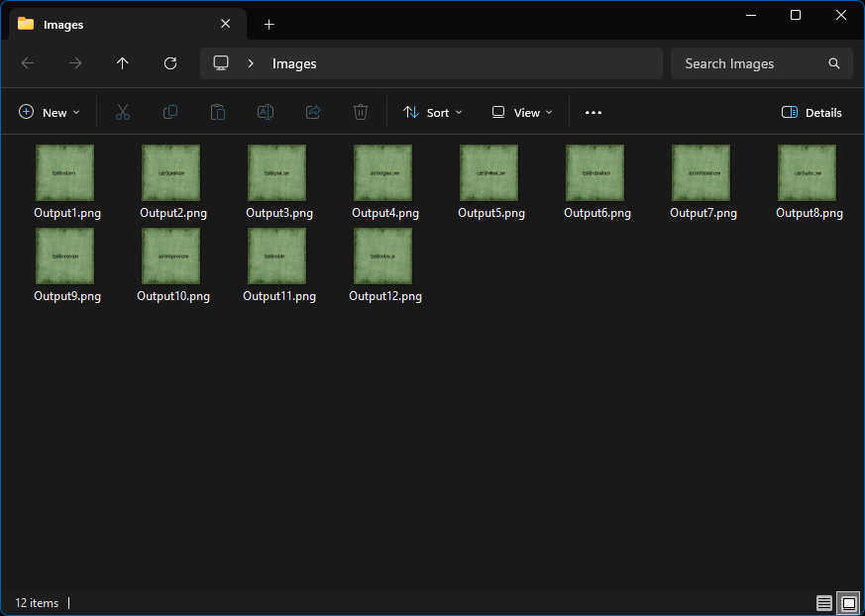Screen dimensions: 865x616
Task: Click the Images breadcrumb in address bar
Action: 294,63
